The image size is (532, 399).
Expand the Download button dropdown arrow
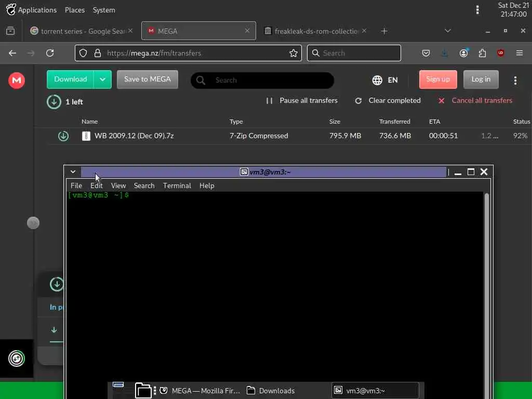(102, 79)
